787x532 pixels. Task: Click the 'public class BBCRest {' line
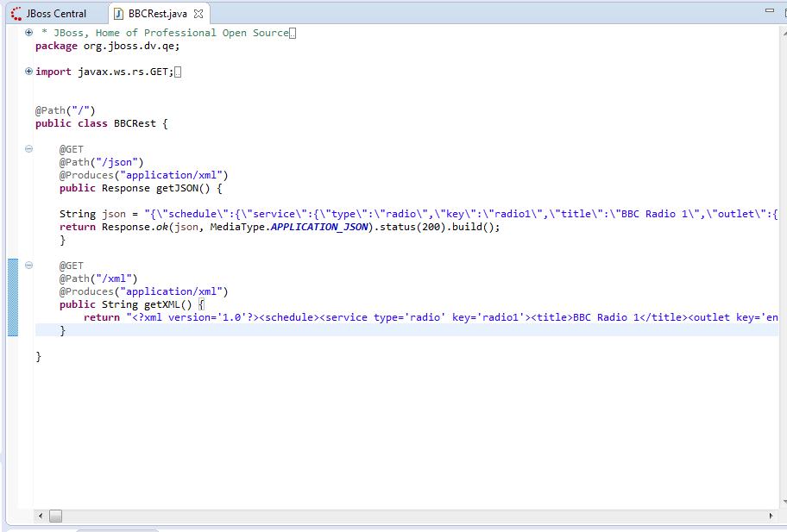coord(101,123)
